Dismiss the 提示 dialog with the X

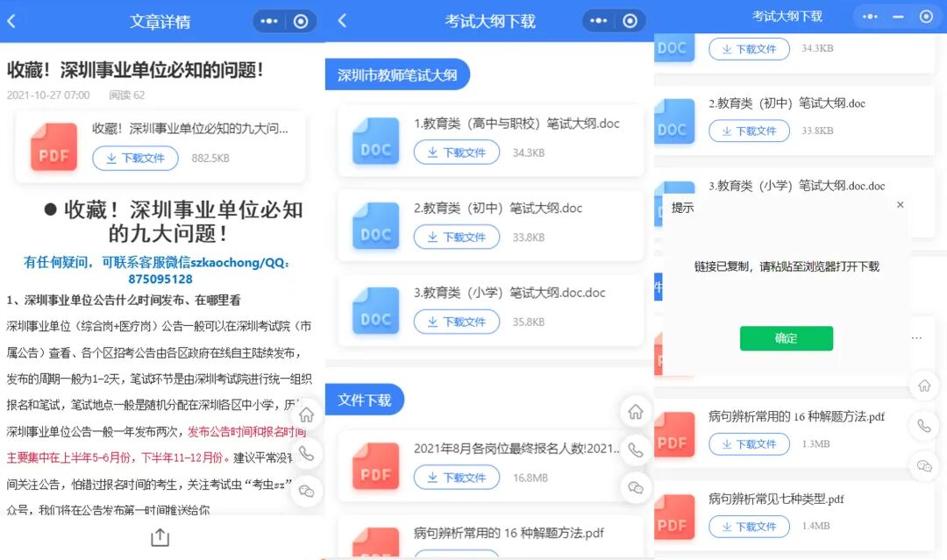click(x=900, y=204)
